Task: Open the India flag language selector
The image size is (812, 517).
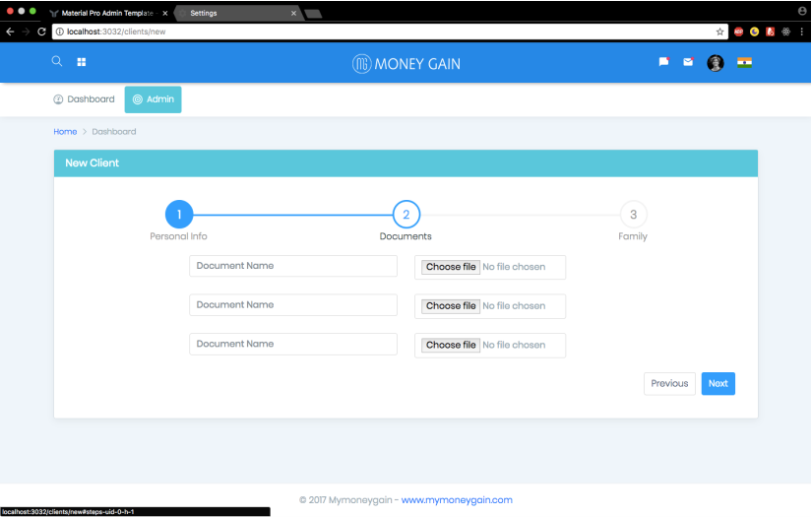Action: 744,63
